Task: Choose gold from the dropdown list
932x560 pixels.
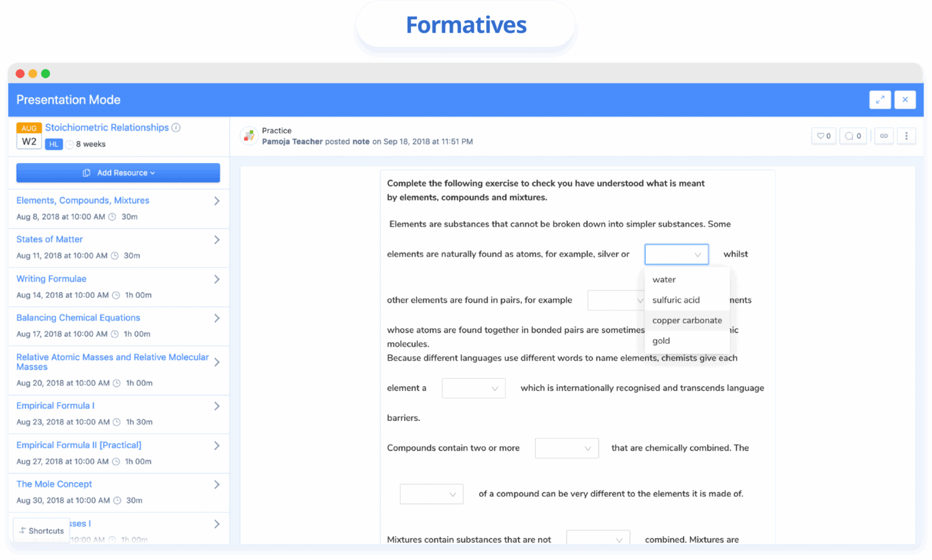Action: 687,341
